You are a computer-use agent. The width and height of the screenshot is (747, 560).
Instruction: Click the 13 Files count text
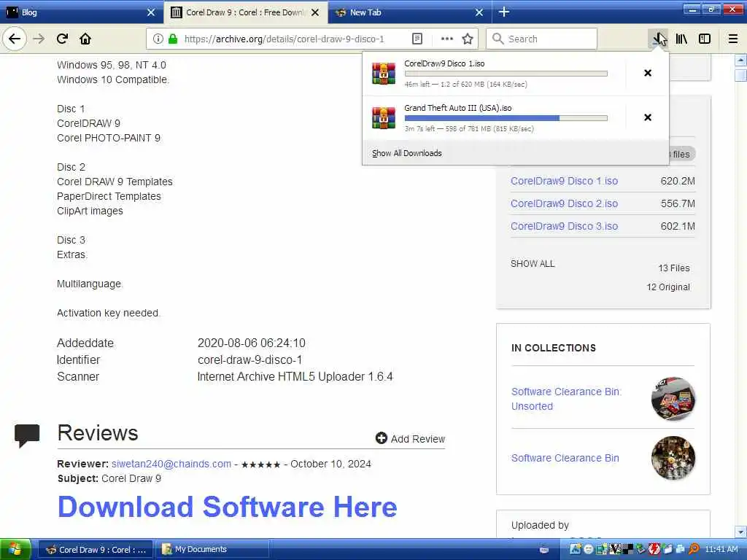coord(673,268)
